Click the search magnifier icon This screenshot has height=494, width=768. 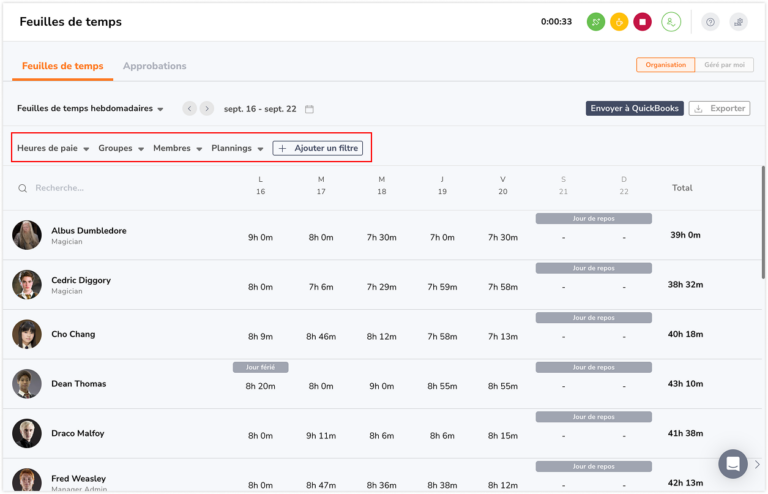pos(23,188)
